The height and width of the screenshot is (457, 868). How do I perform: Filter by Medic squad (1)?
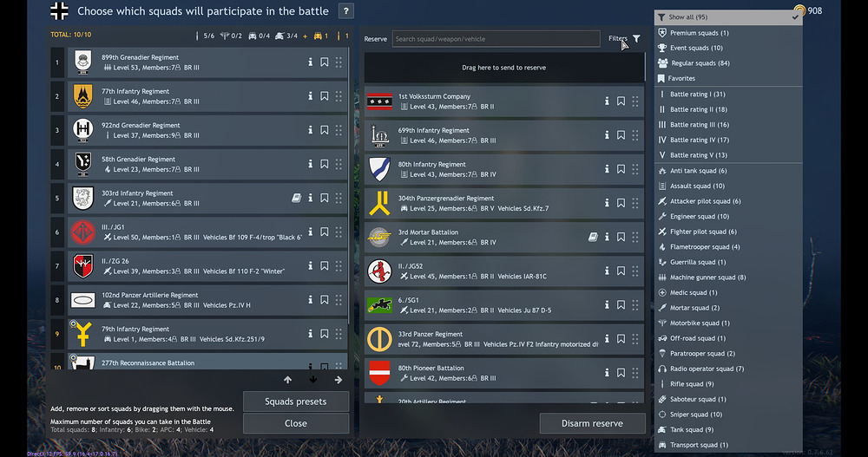click(x=728, y=293)
